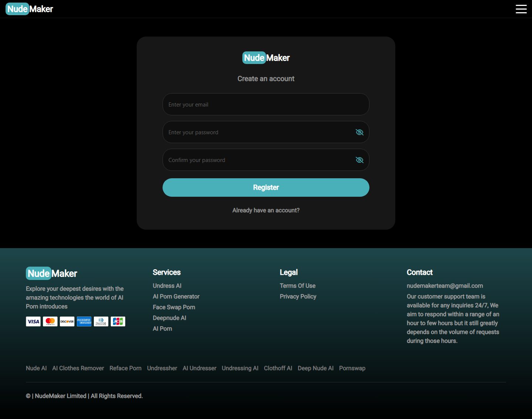Open the AI Clothes Remover footer link
The height and width of the screenshot is (419, 532).
pyautogui.click(x=78, y=368)
